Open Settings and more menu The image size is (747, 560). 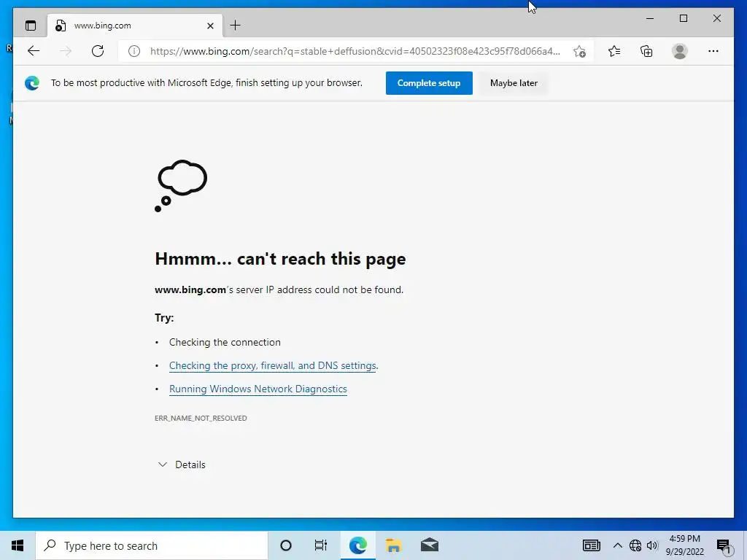coord(713,51)
